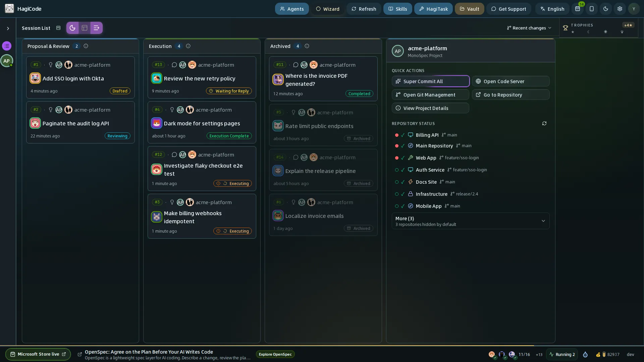Toggle dark mode moon icon in header
This screenshot has width=644, height=362.
pos(606,9)
